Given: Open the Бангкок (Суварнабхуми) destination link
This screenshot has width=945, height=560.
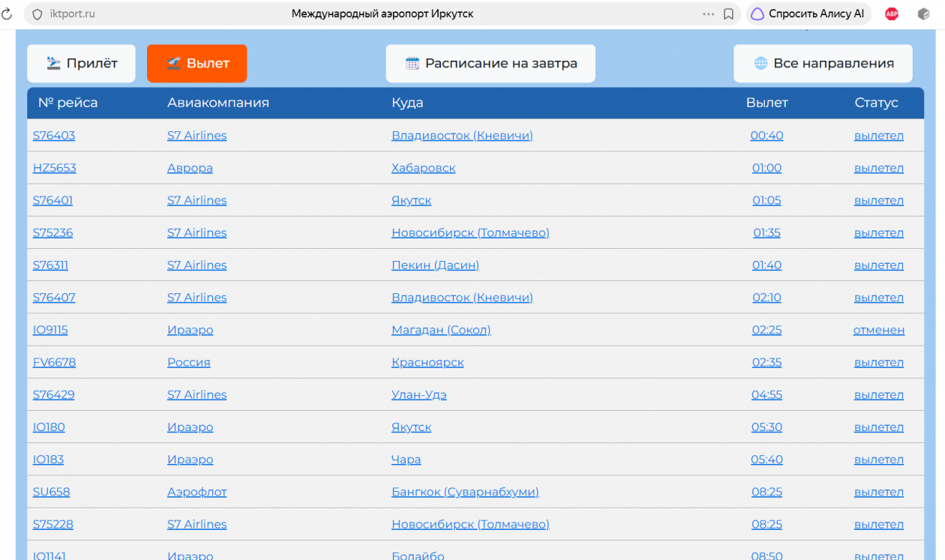Looking at the screenshot, I should click(x=465, y=492).
